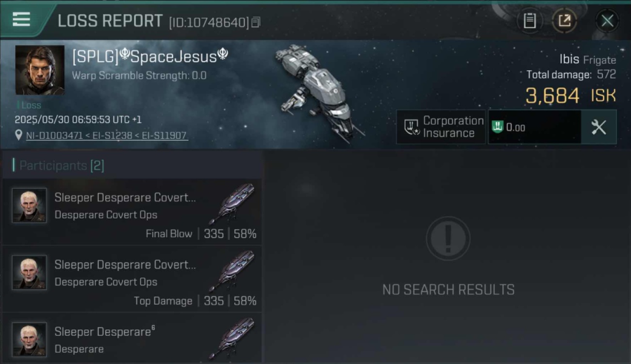Select the Final Blow participant entry
Viewport: 631px width, 364px height.
132,212
